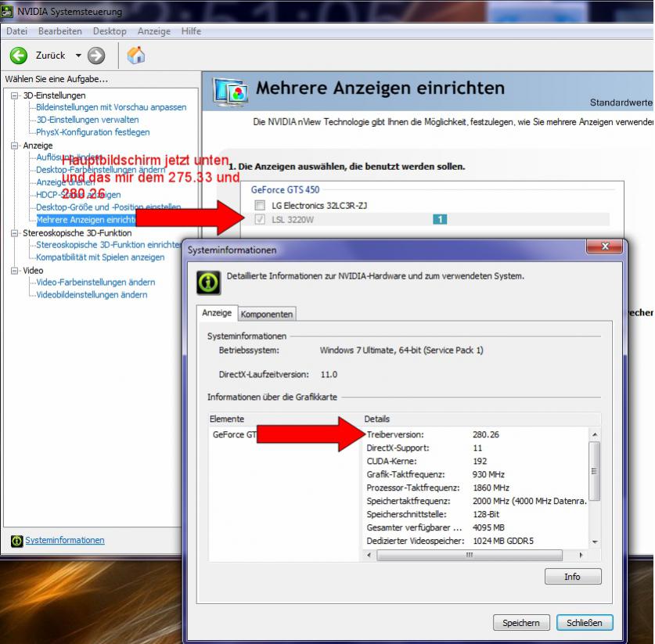Image resolution: width=655 pixels, height=644 pixels.
Task: Enable the LG Electronics 32LC3R-ZJ checkbox
Action: point(260,205)
